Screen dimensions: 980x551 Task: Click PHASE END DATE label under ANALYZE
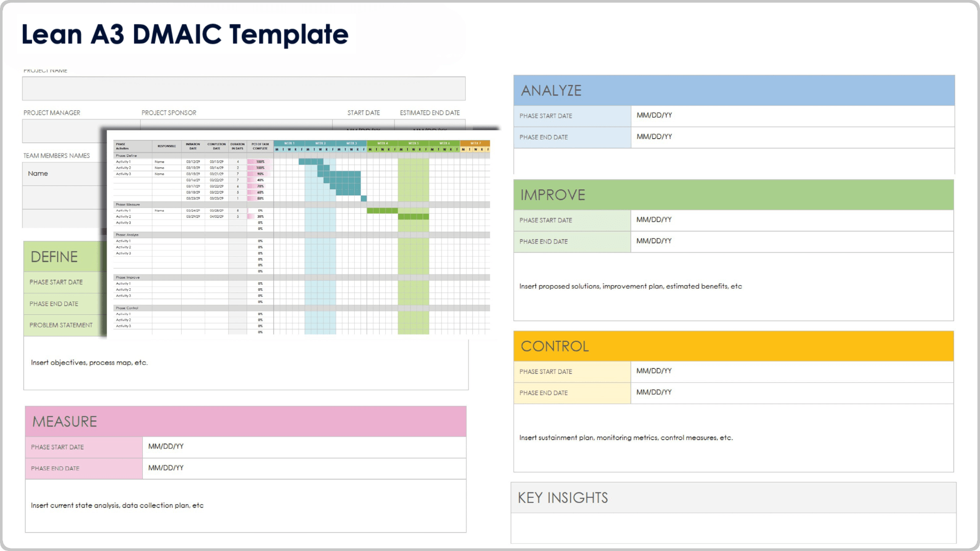tap(544, 137)
